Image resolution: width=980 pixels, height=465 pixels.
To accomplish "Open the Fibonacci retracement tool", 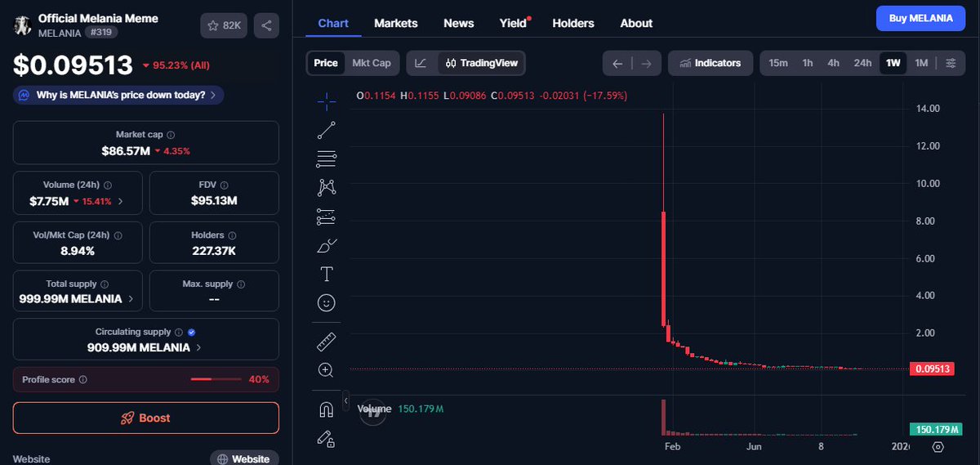I will point(326,159).
